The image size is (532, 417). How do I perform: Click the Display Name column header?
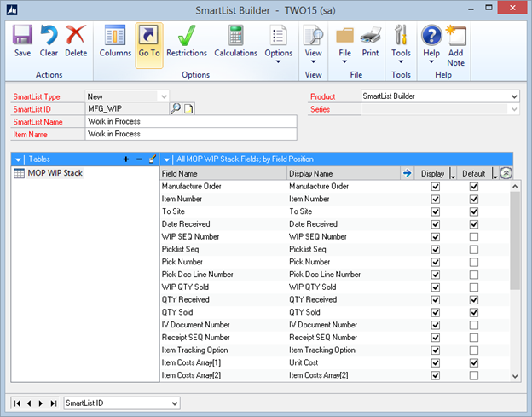point(344,174)
